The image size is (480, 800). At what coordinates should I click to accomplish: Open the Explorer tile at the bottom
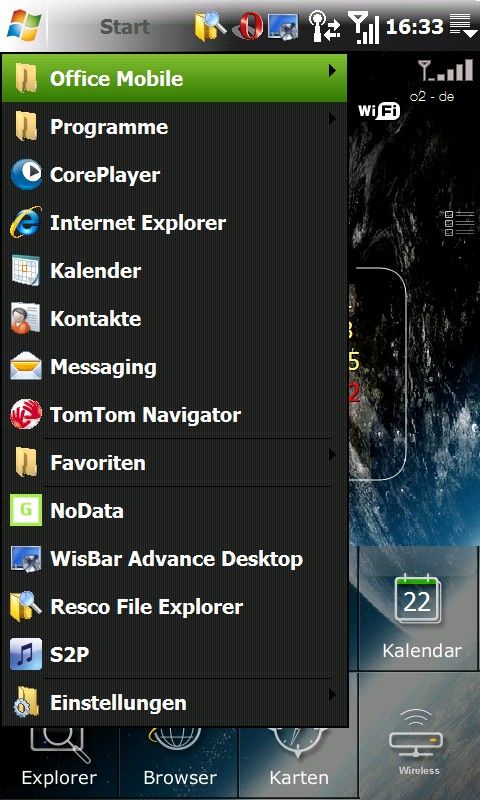[x=59, y=762]
